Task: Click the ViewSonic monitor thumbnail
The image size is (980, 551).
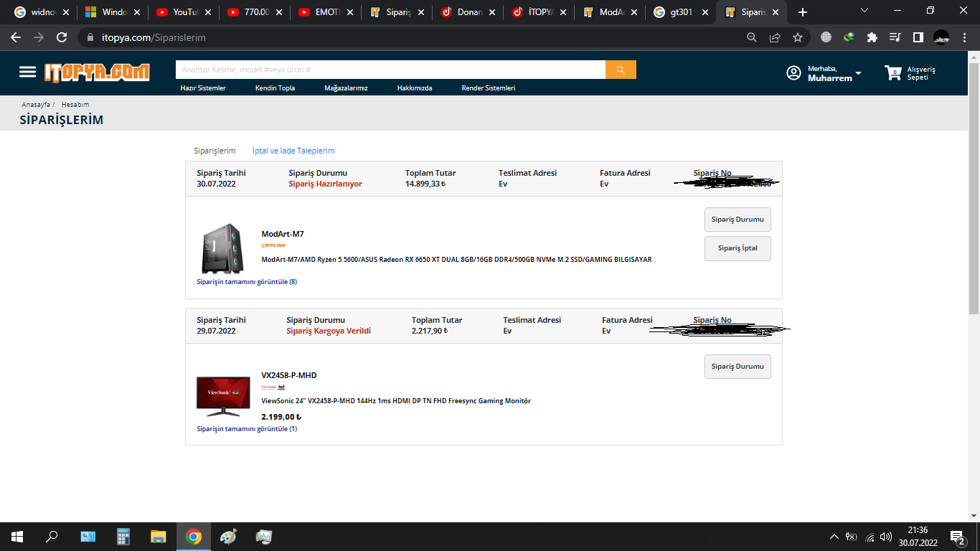Action: click(223, 397)
